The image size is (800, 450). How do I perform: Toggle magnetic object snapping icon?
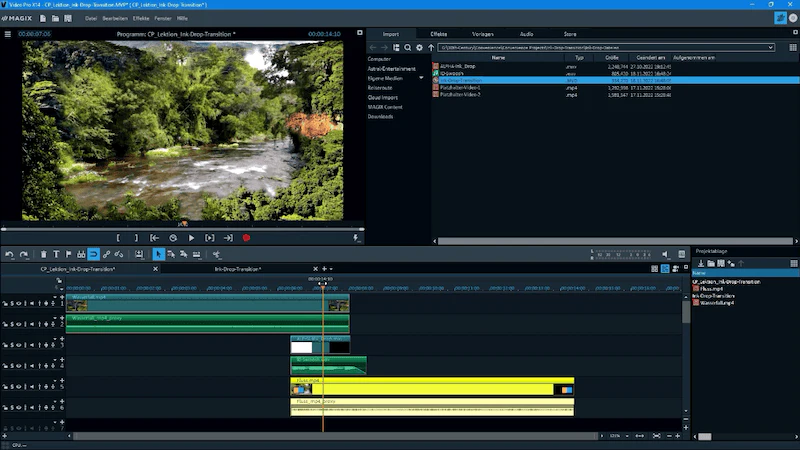coord(93,254)
